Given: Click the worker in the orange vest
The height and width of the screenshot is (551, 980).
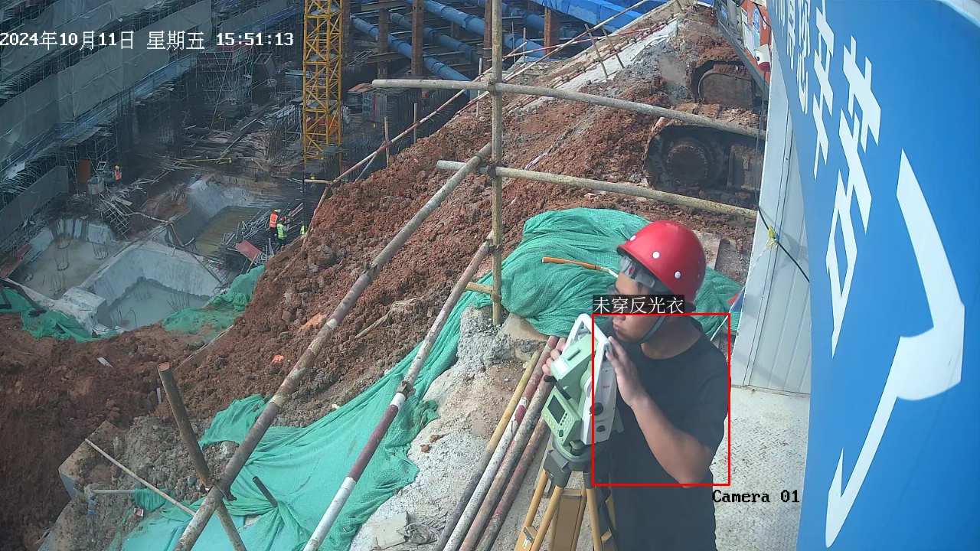Looking at the screenshot, I should [x=273, y=220].
